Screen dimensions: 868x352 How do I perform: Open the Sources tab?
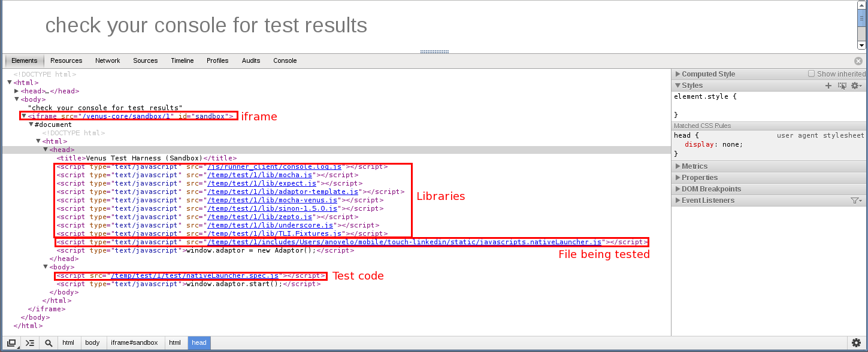coord(146,60)
